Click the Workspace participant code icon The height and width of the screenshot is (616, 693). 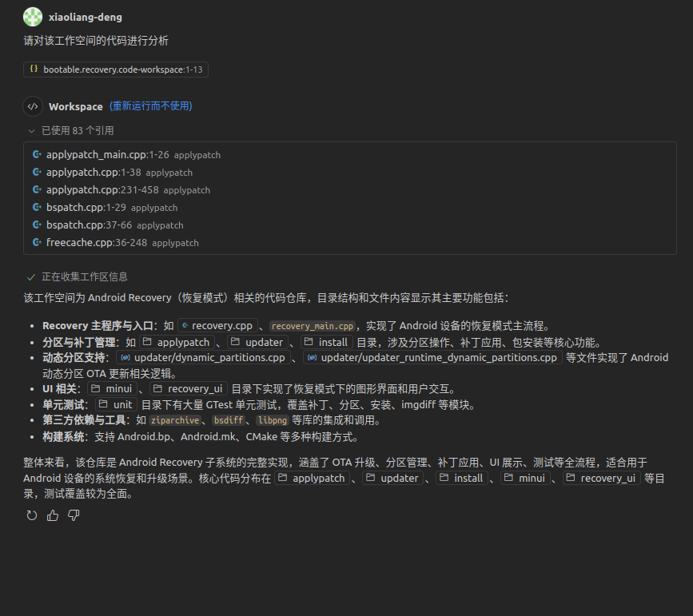33,106
